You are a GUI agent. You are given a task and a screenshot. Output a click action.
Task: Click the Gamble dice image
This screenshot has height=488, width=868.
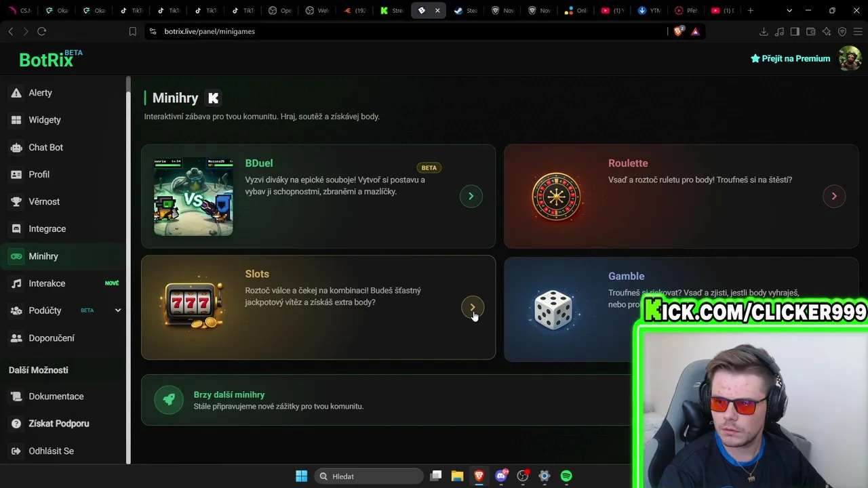[553, 310]
